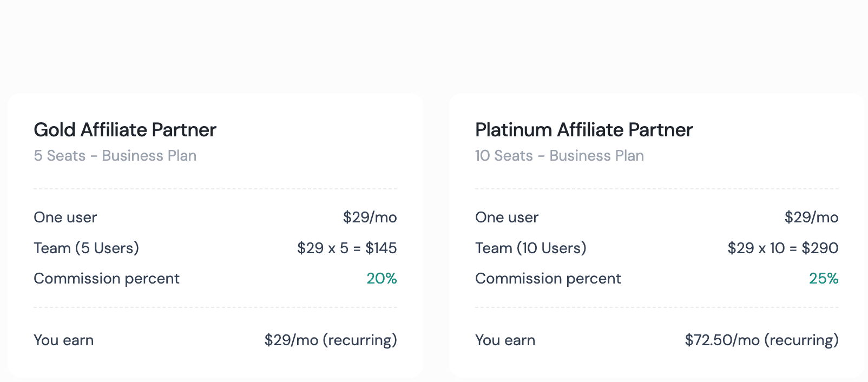Click the Gold card's One user label
The height and width of the screenshot is (382, 868).
[x=65, y=218]
